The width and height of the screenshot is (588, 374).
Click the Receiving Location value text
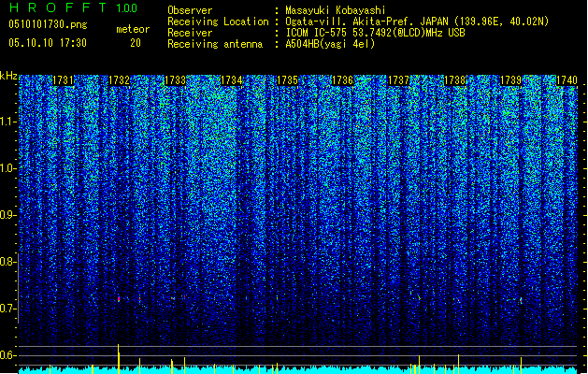pyautogui.click(x=417, y=22)
